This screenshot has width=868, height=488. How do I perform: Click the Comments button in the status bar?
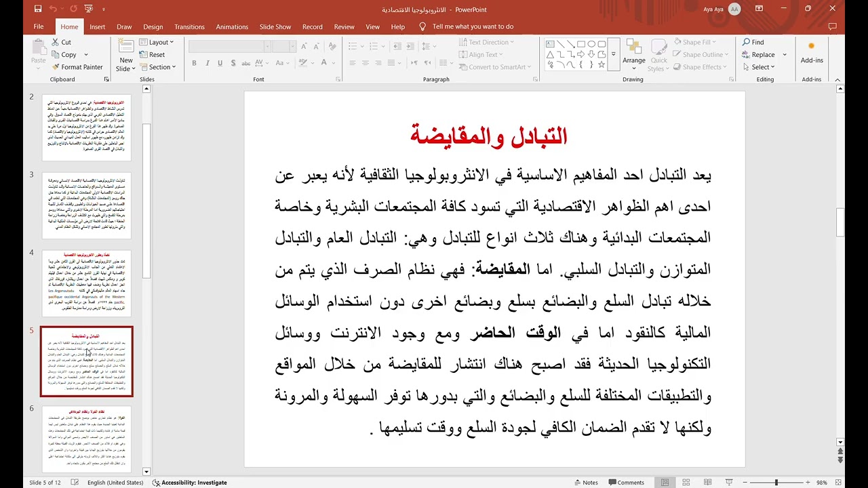tap(626, 483)
